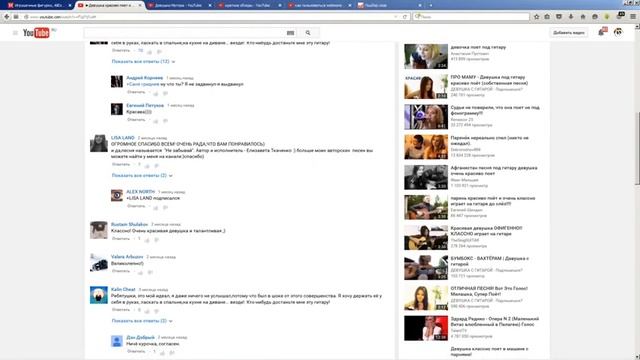Open Евгений Петухов's channel link
The width and height of the screenshot is (640, 360).
click(x=145, y=105)
